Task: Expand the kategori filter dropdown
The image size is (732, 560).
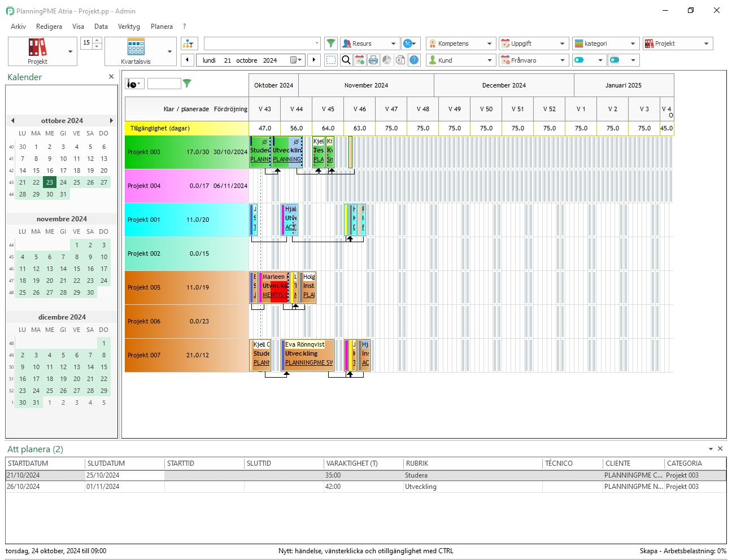Action: pos(633,43)
